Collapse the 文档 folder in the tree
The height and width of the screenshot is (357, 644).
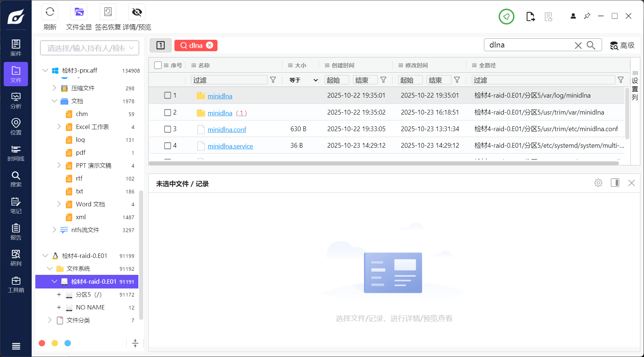point(54,101)
